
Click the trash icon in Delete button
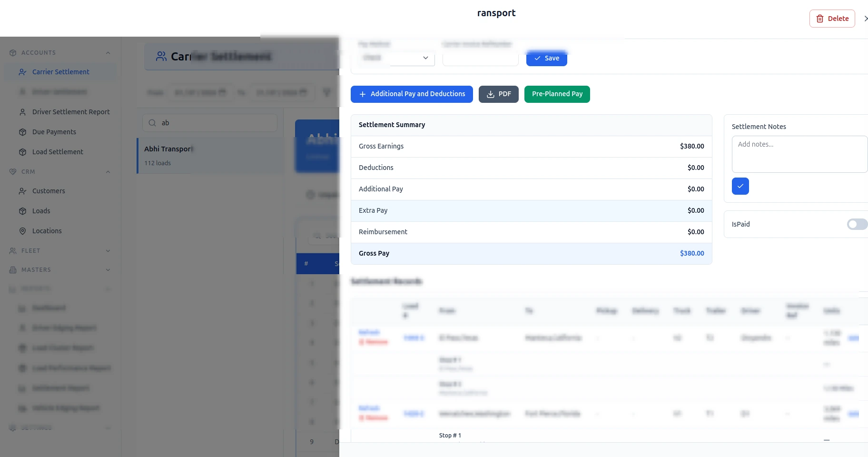click(x=820, y=19)
